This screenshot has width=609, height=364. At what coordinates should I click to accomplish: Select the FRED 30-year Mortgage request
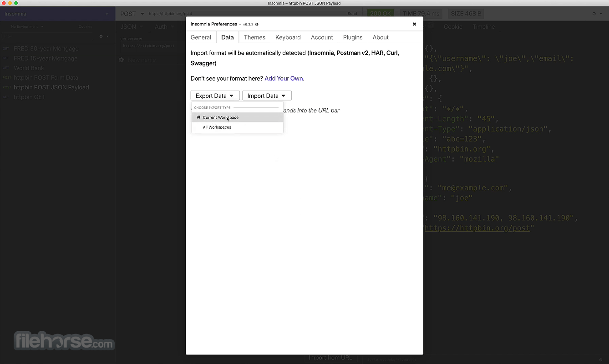[x=57, y=49]
